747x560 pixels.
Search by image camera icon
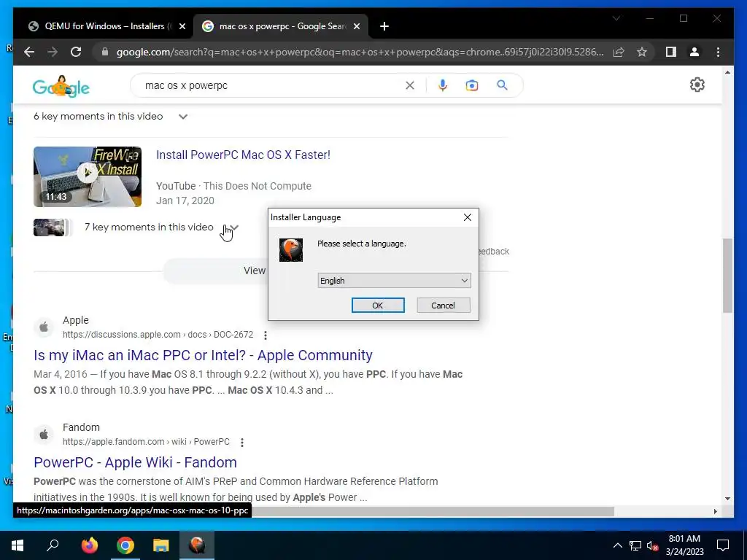click(472, 85)
